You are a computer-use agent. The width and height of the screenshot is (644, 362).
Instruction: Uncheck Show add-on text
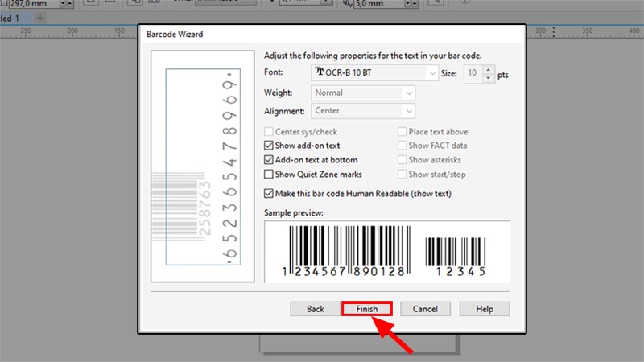pos(269,146)
